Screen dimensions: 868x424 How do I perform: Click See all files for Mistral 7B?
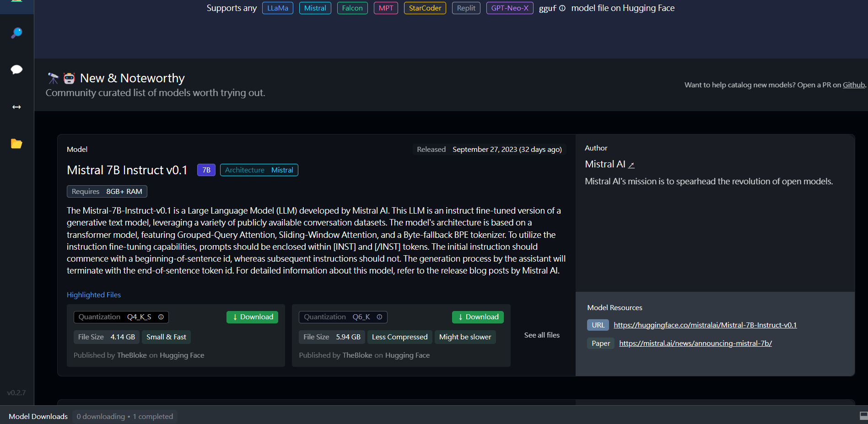(x=542, y=335)
